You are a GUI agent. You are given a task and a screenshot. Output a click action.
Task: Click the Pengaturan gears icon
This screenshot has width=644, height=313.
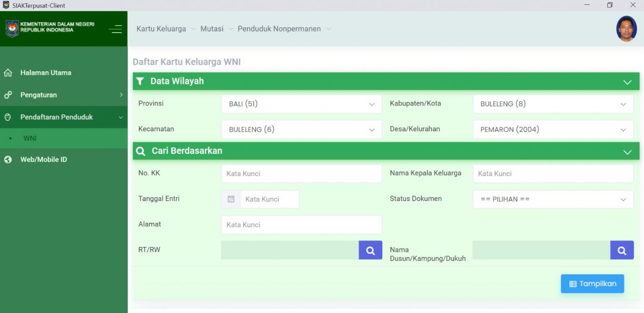coord(8,95)
